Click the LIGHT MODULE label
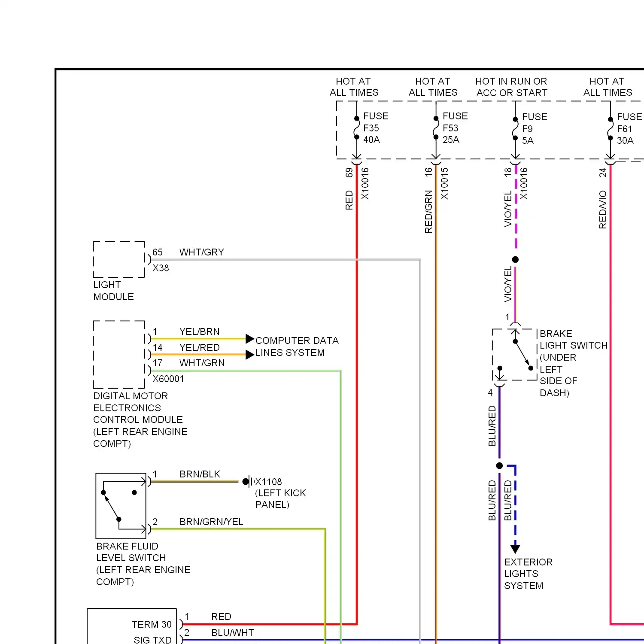The image size is (644, 644). [113, 291]
